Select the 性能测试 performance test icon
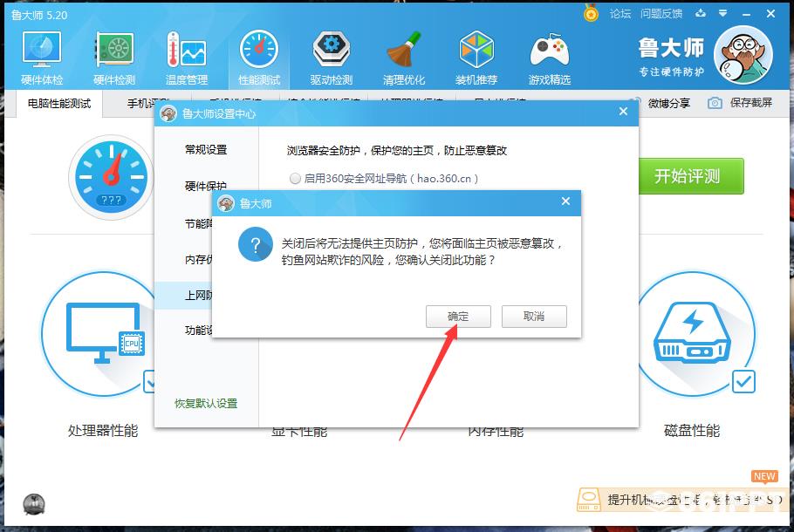The height and width of the screenshot is (532, 794). pos(259,58)
